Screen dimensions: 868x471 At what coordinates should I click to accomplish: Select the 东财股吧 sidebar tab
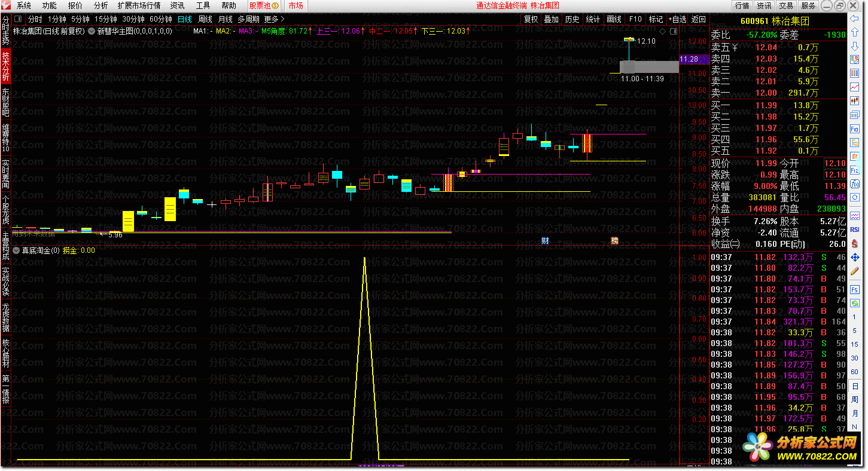pos(5,102)
